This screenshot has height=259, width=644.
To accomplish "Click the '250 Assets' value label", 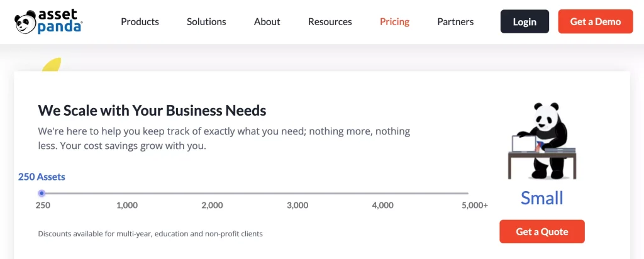I will pyautogui.click(x=42, y=177).
